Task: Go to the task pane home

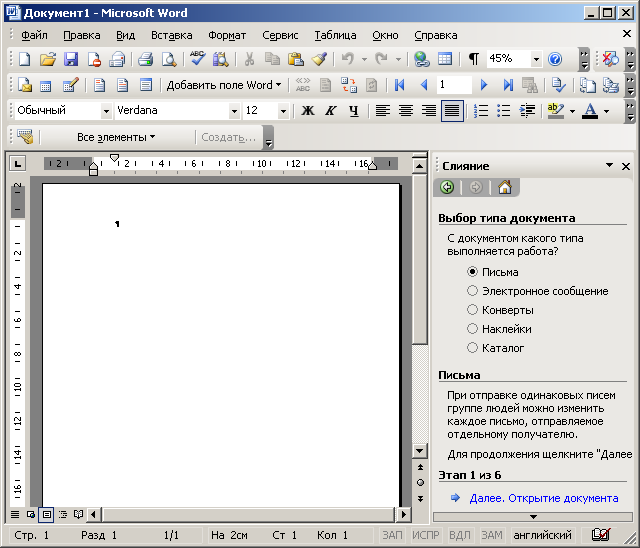Action: (x=505, y=187)
